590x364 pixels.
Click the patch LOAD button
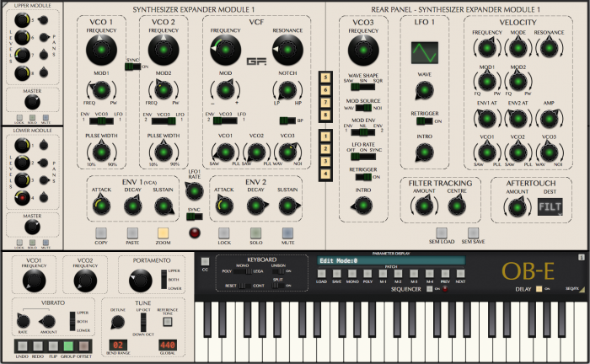[x=321, y=273]
